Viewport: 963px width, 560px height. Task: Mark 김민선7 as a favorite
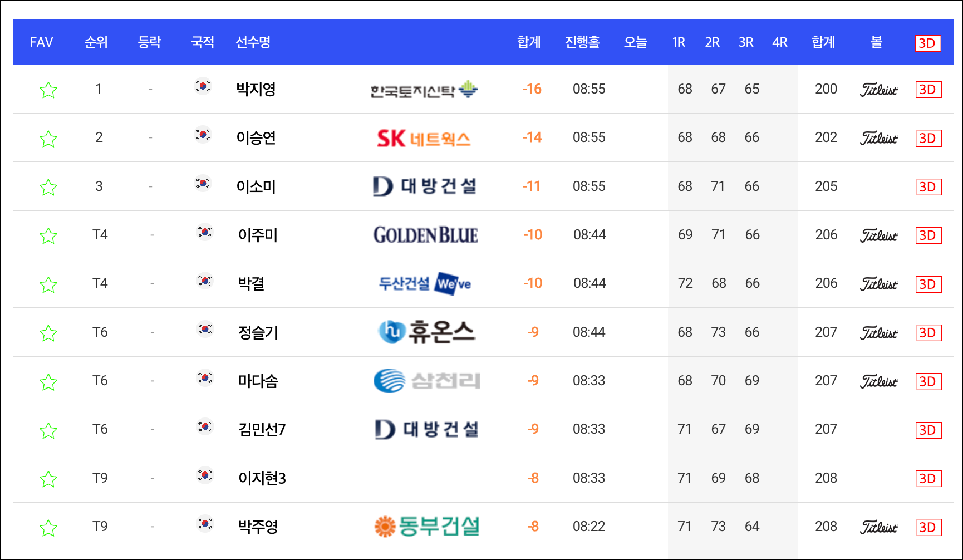point(48,429)
